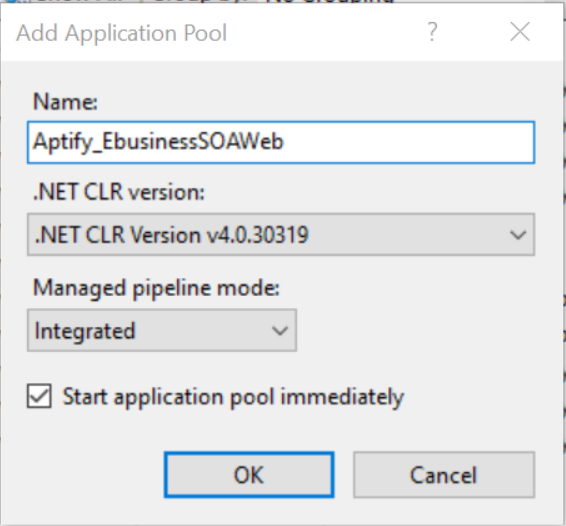Click the Name: label

pos(65,101)
